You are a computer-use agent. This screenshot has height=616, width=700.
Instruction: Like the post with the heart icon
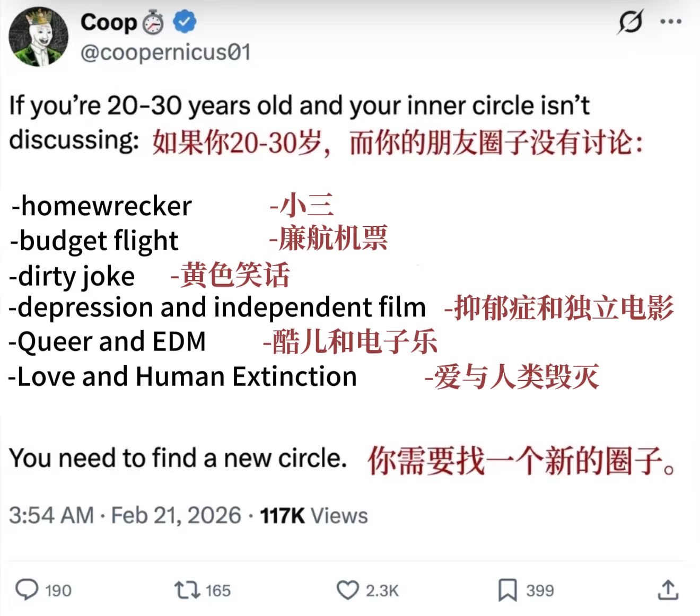pyautogui.click(x=348, y=589)
